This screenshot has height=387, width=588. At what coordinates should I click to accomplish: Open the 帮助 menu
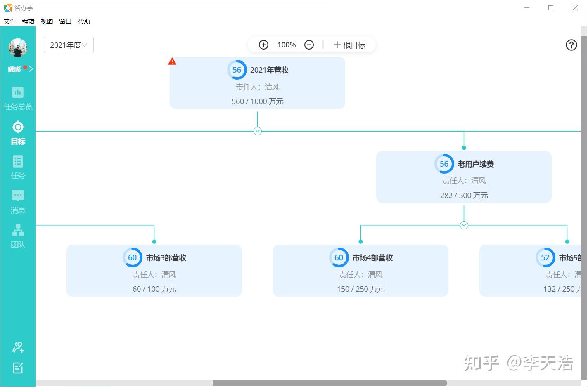84,21
